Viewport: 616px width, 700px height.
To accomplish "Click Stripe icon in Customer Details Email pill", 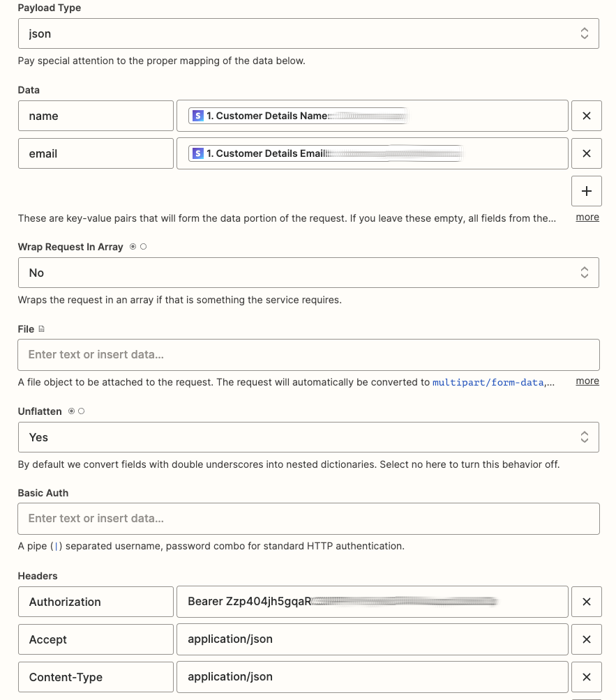I will (x=198, y=153).
